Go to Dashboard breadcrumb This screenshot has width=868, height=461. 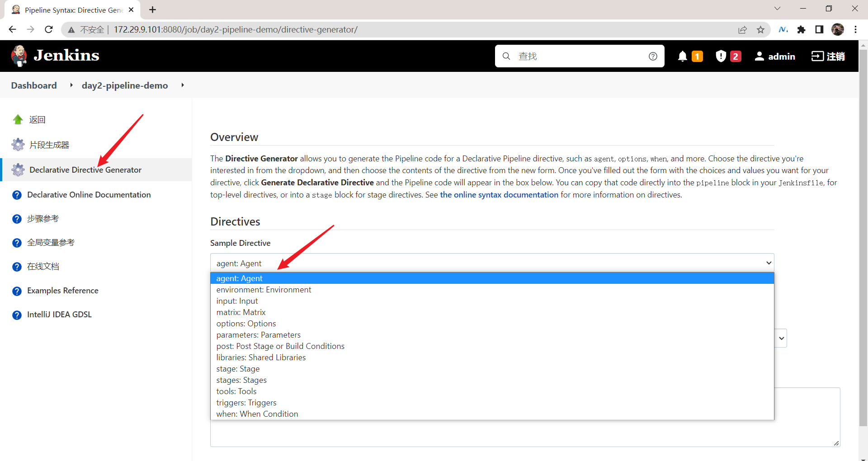pos(34,85)
